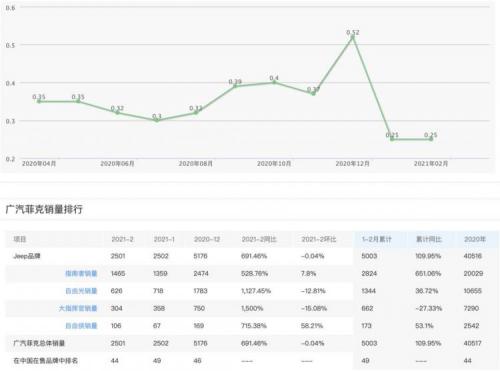The image size is (500, 371).
Task: Open the 自由侠销量 link
Action: 81,326
